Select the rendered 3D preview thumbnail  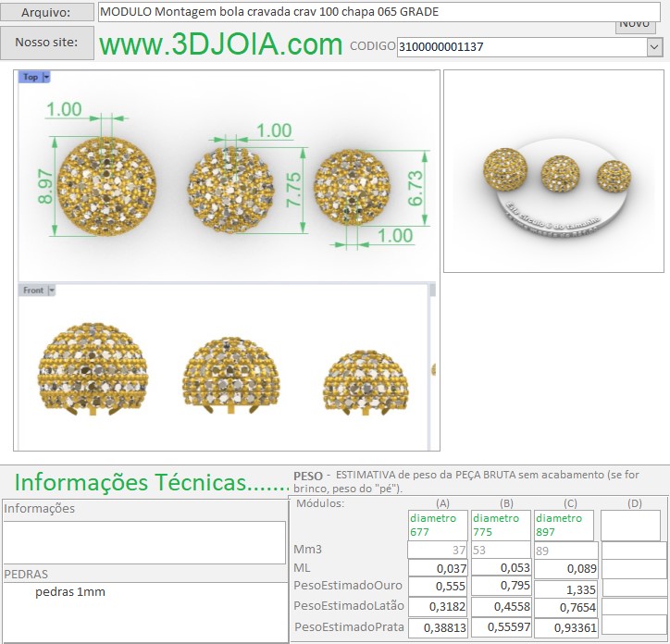pos(555,171)
